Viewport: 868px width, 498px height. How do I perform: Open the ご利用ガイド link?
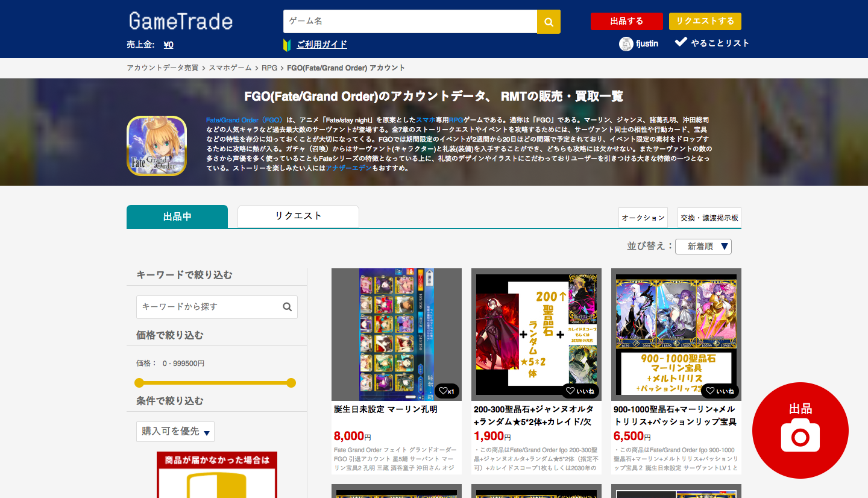(x=322, y=45)
